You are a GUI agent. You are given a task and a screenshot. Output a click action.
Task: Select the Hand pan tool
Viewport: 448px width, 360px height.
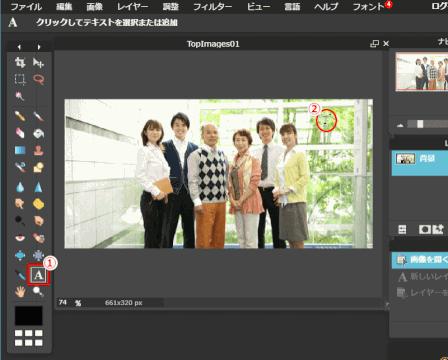(x=20, y=292)
